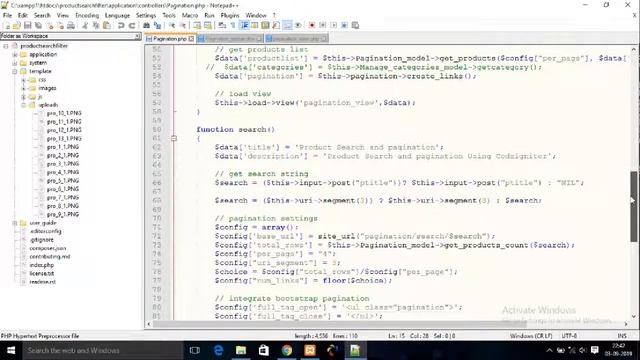The height and width of the screenshot is (360, 640).
Task: Open the Windows Start menu
Action: pos(11,351)
